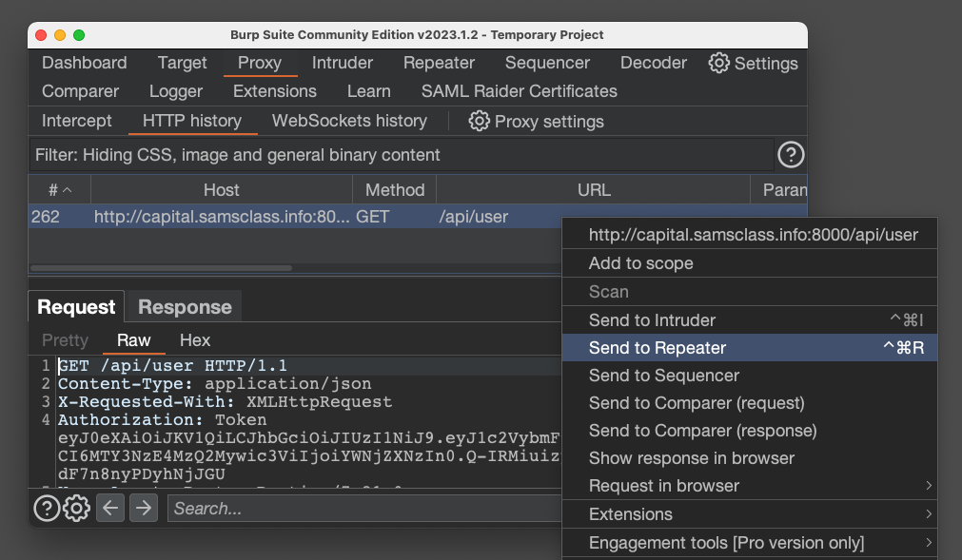Open search settings gear at the bottom

tap(76, 509)
